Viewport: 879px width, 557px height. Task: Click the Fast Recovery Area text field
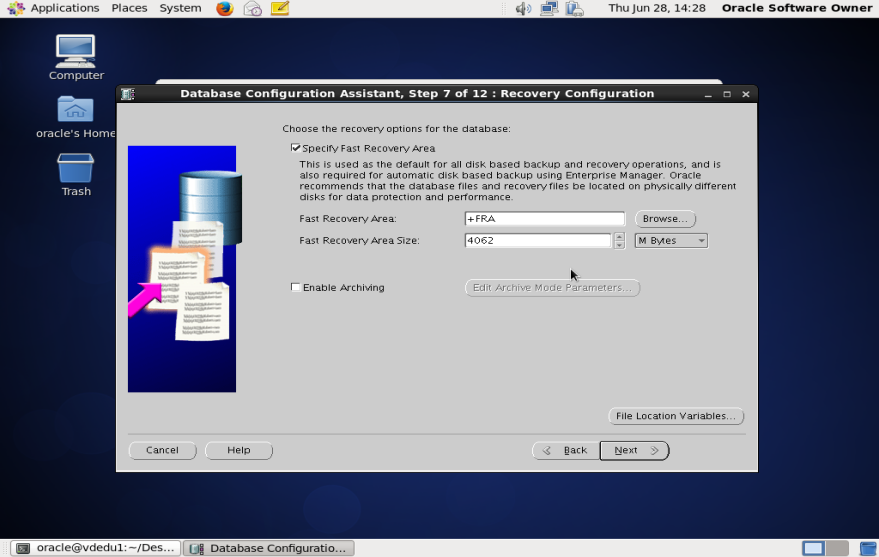point(544,219)
